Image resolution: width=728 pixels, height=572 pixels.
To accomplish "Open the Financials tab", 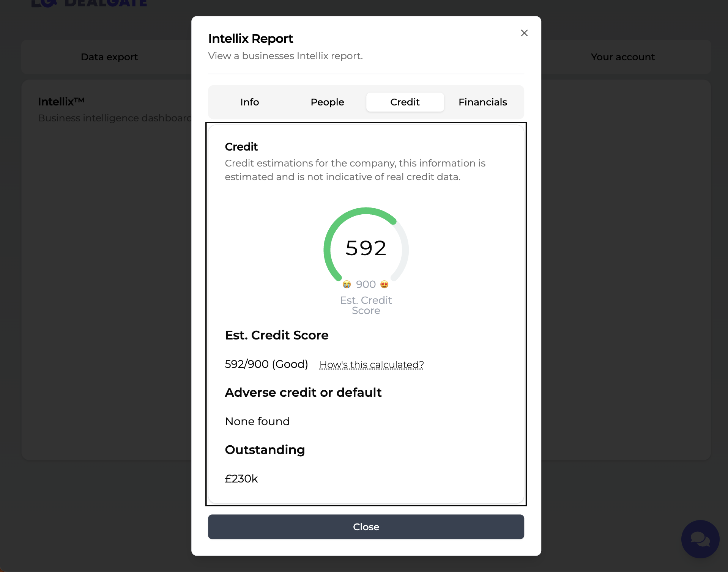I will click(483, 102).
